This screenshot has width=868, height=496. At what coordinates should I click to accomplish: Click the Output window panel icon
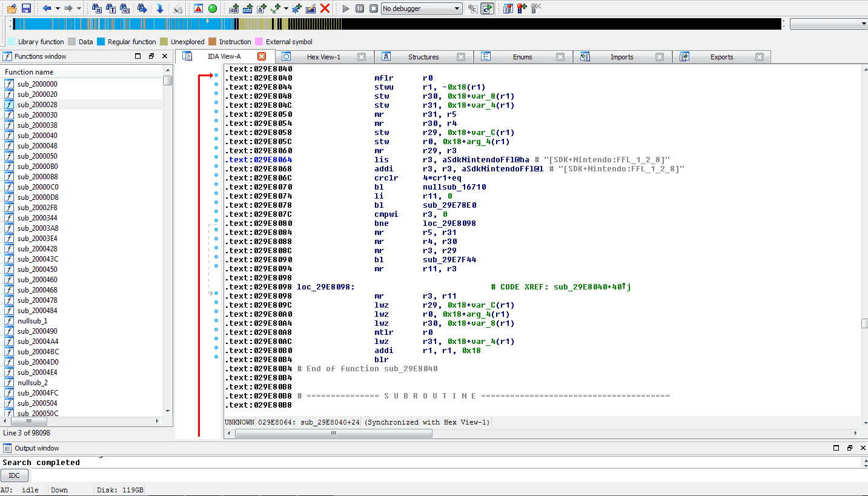click(7, 448)
